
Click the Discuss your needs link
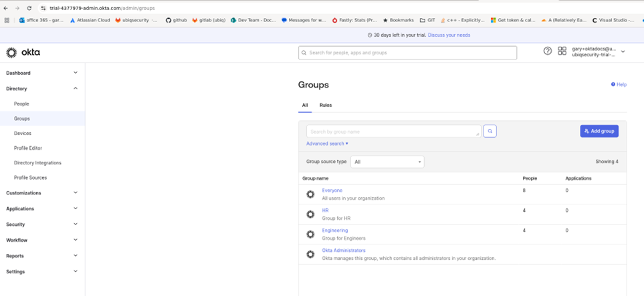tap(449, 35)
